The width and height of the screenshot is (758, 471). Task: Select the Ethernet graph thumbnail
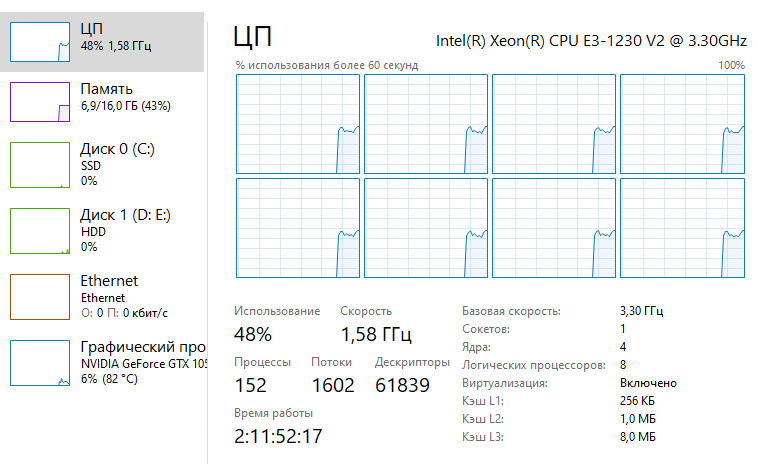coord(40,297)
